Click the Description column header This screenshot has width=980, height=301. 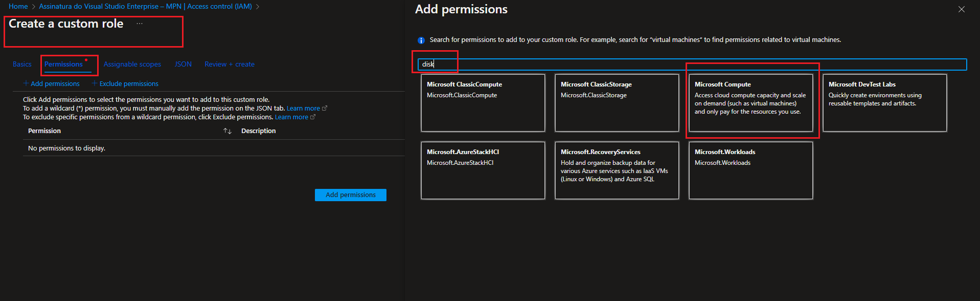coord(258,131)
